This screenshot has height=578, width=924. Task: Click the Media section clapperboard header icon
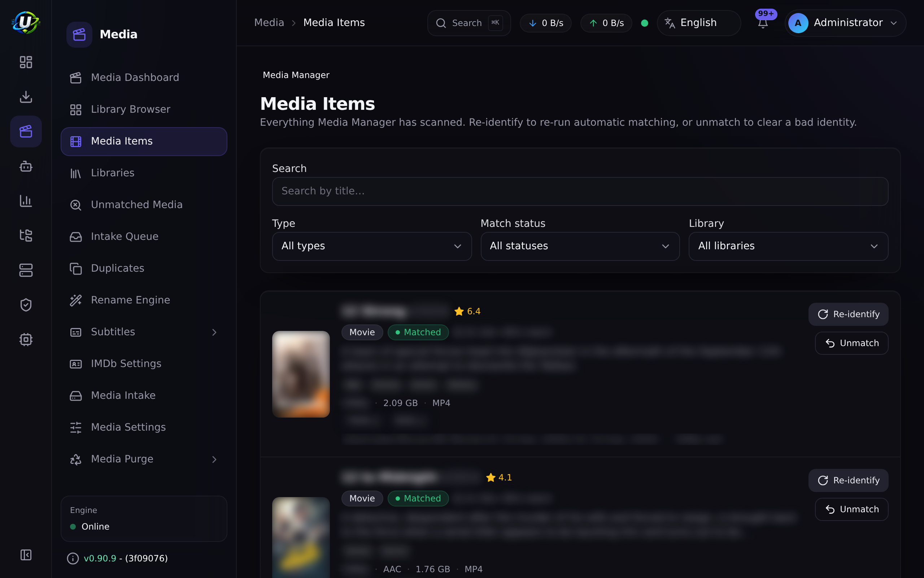click(79, 34)
